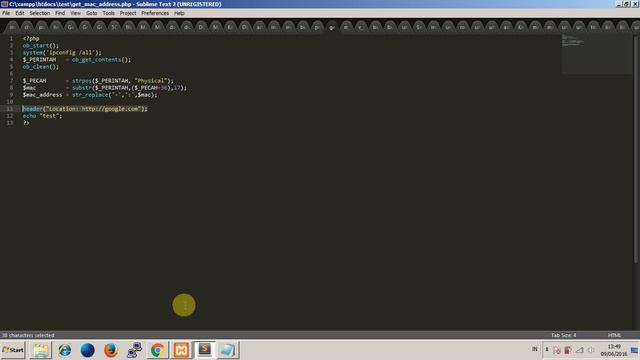Select the active highlighted file tab
Viewport: 640px width, 360px height.
pos(332,27)
